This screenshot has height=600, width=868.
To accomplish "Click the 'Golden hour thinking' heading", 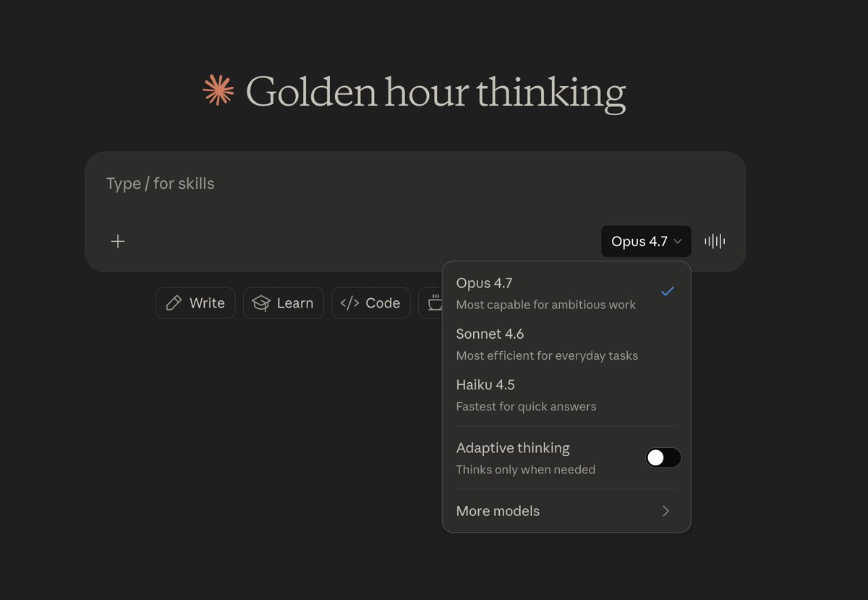I will click(x=435, y=93).
